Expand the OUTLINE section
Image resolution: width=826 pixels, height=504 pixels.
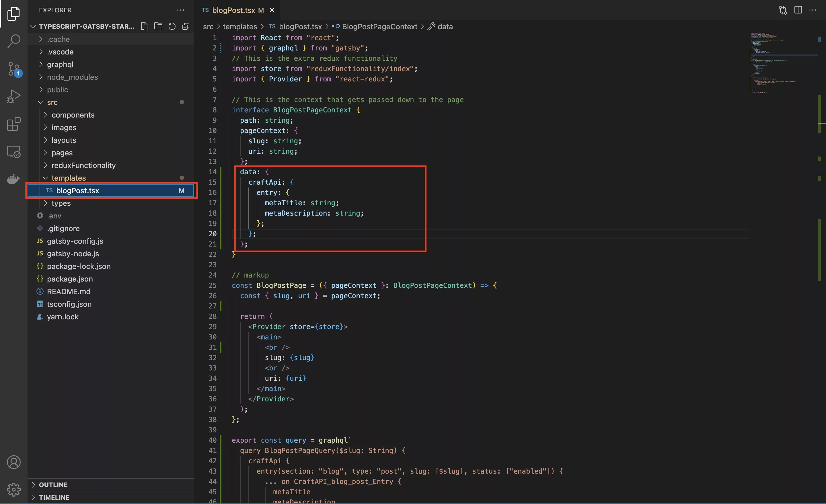111,485
